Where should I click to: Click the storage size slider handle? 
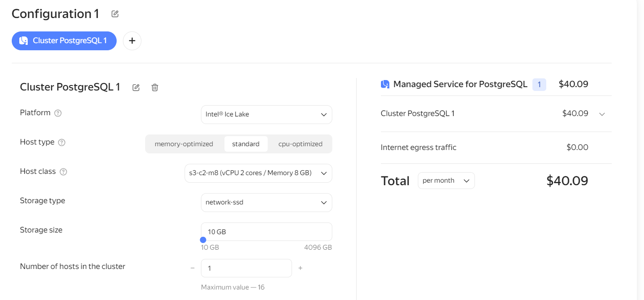click(203, 240)
